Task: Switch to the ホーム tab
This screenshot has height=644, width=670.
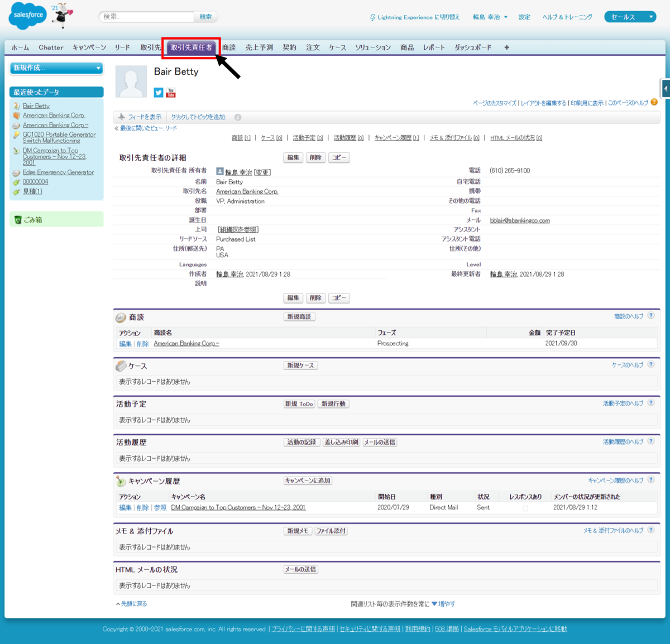Action: pos(20,47)
